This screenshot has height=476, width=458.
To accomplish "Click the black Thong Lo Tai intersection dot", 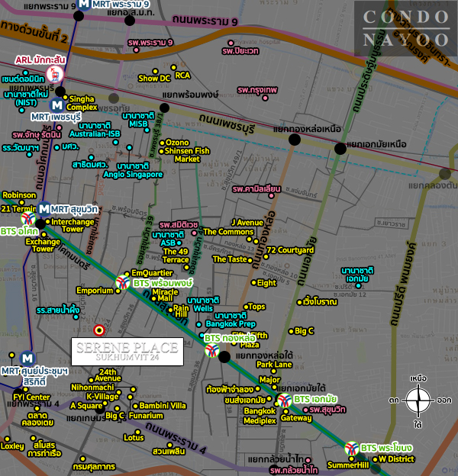I will 224,357.
